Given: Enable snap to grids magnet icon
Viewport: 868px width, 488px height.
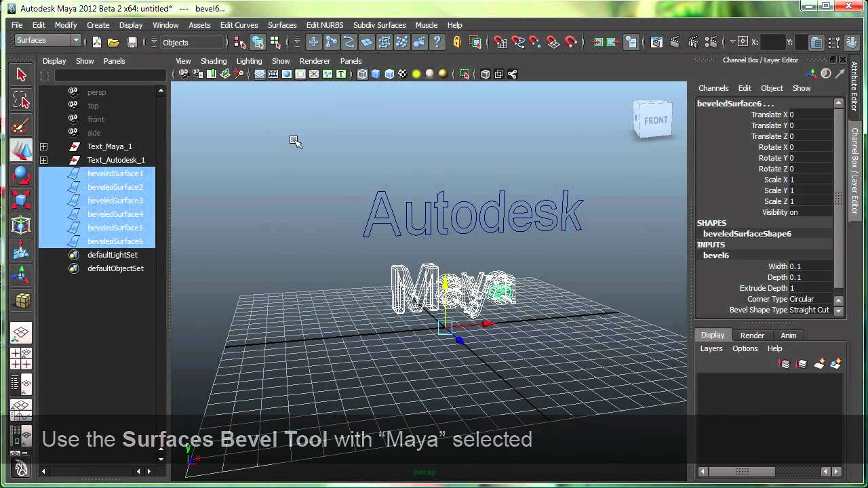Looking at the screenshot, I should click(x=500, y=42).
